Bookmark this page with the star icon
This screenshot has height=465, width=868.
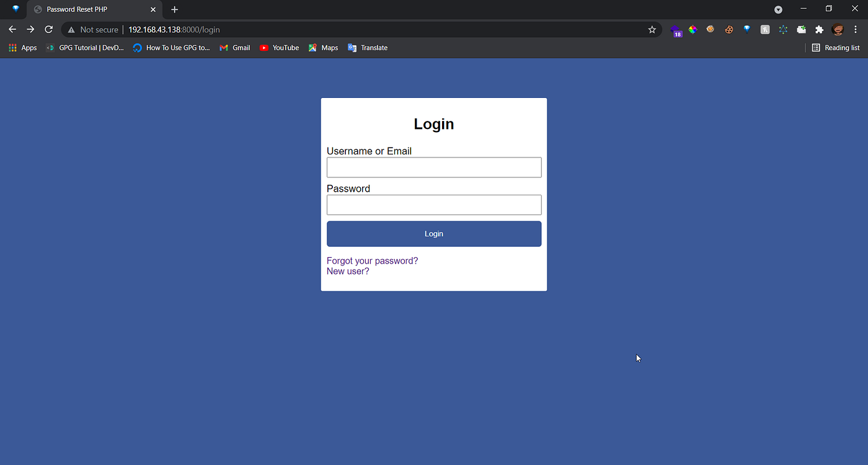[x=652, y=29]
